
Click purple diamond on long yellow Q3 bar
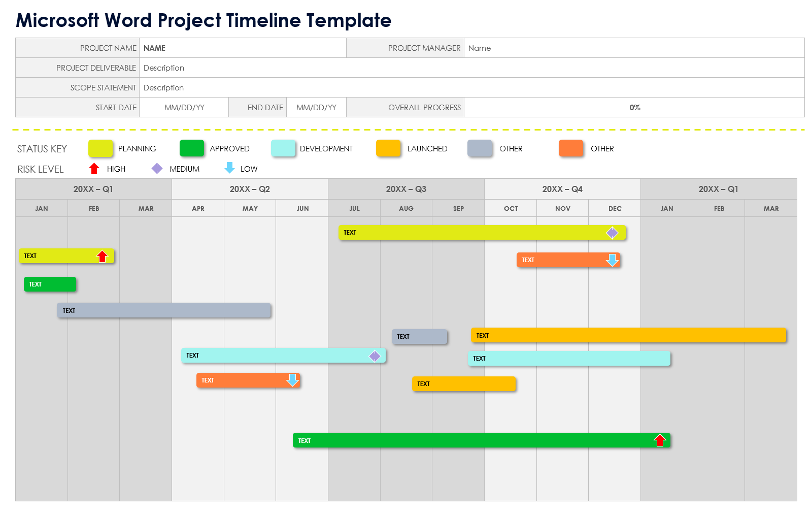coord(613,233)
